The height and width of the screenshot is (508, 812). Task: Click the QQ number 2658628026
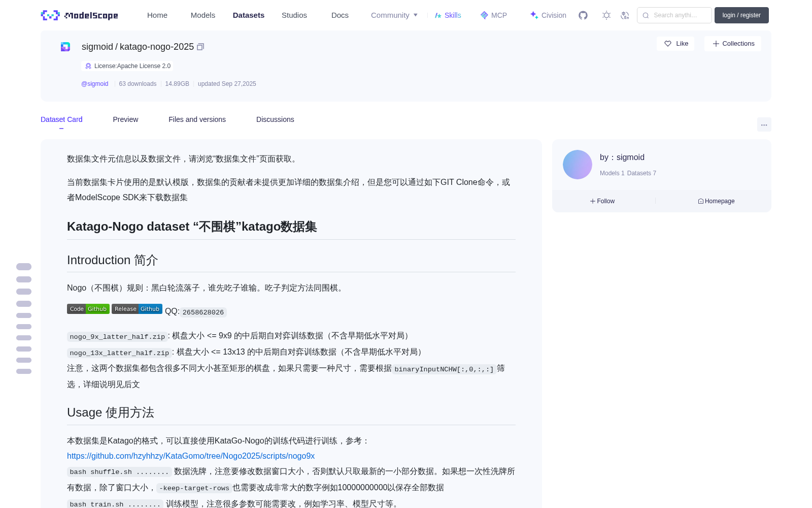pyautogui.click(x=203, y=312)
